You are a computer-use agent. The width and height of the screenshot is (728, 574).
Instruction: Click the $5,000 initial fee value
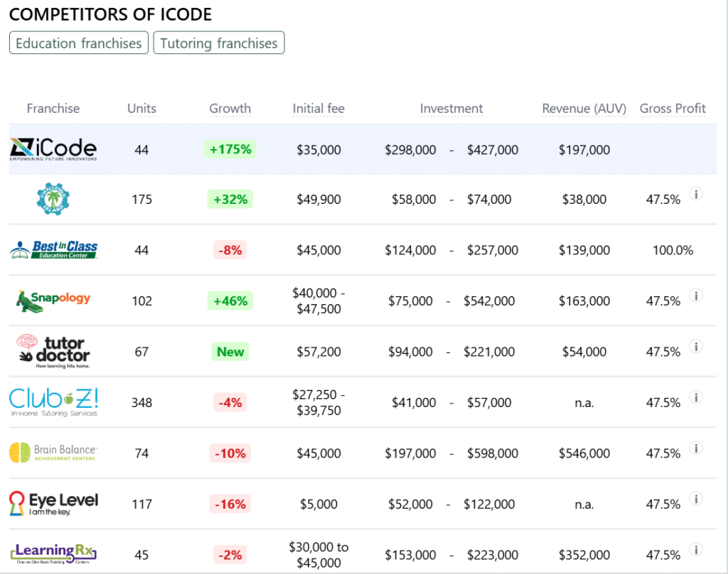[x=318, y=504]
